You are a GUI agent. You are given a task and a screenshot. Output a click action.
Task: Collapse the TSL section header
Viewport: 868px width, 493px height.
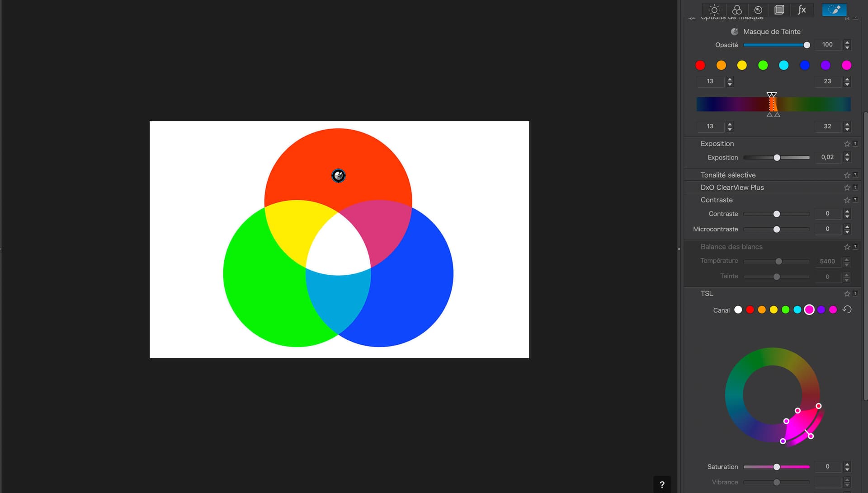coord(707,294)
